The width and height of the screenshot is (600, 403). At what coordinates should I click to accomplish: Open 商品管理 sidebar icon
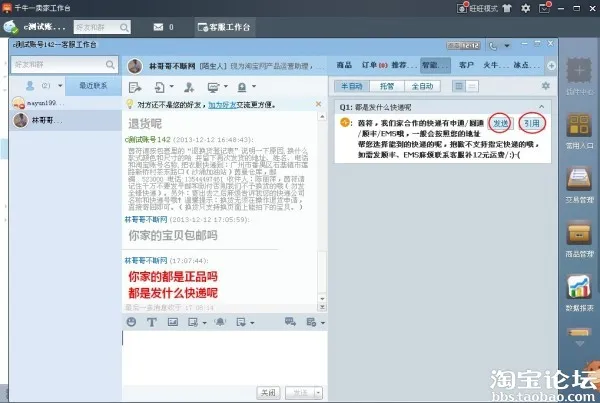coord(579,239)
